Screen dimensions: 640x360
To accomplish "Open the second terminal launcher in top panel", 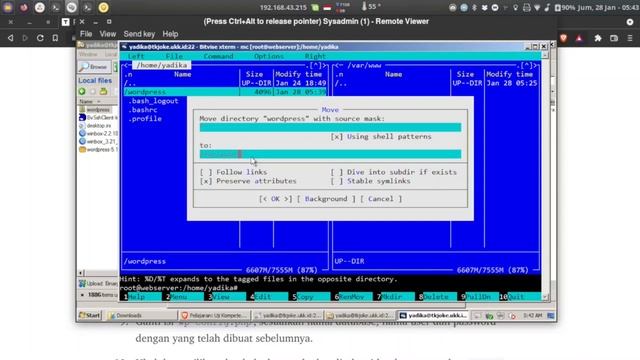I will 87,7.
